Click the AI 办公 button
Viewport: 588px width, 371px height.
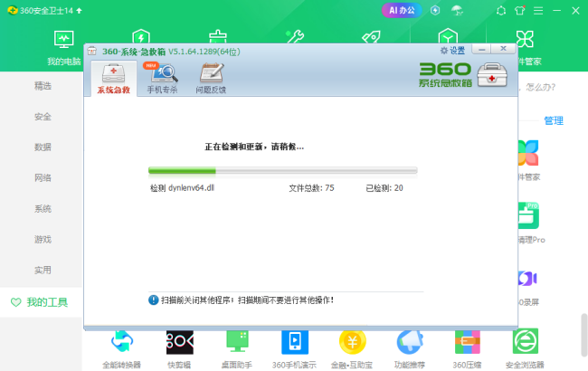point(402,11)
